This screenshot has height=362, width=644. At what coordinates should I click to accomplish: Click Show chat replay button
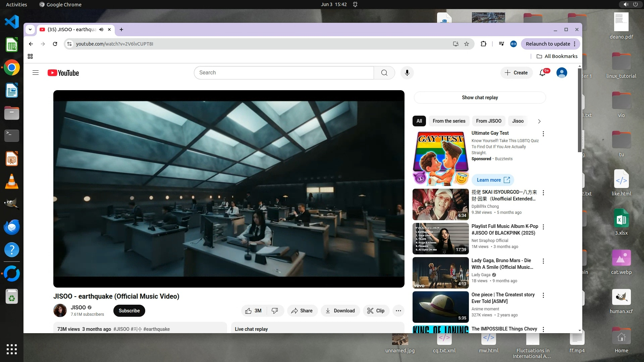click(x=480, y=98)
